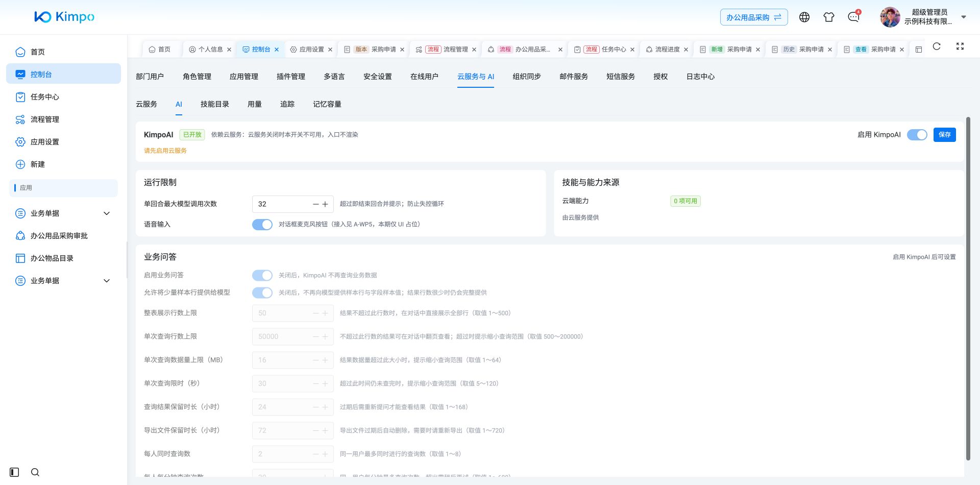Switch to the 历史 采购申请 tab
The height and width of the screenshot is (485, 980).
tap(802, 50)
